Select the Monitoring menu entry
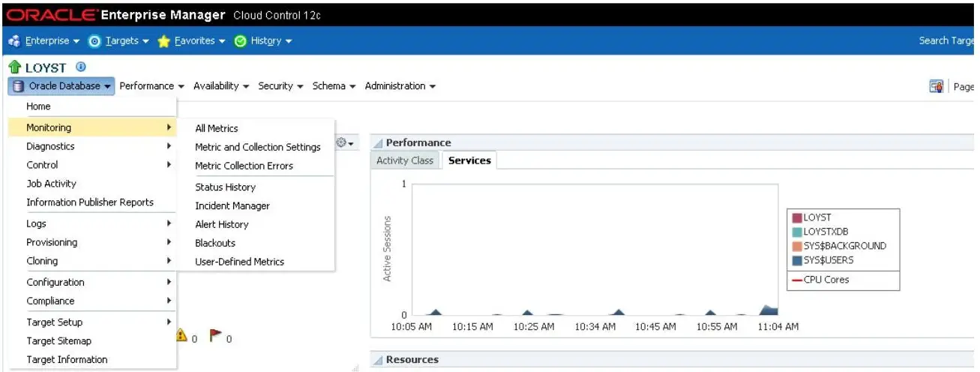Screen dimensions: 980x372 point(91,127)
